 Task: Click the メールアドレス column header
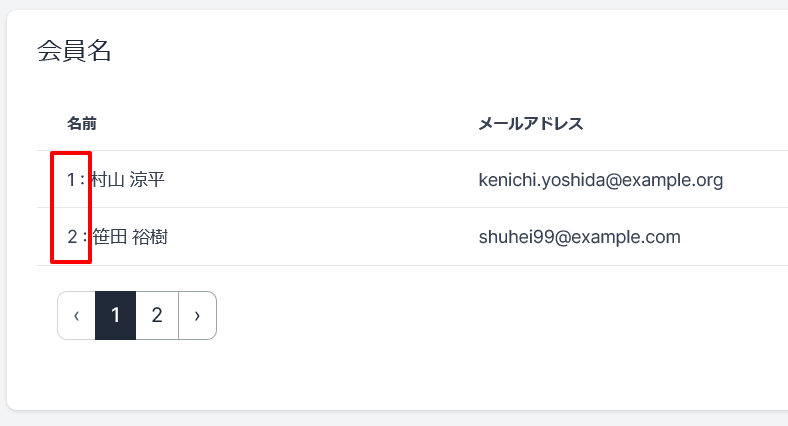pos(531,124)
